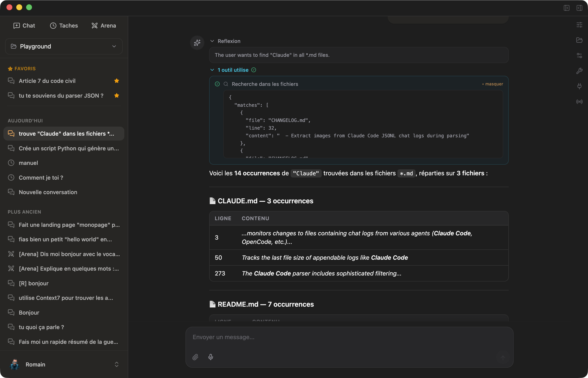Switch to the Arena tab
This screenshot has width=588, height=378.
point(104,25)
